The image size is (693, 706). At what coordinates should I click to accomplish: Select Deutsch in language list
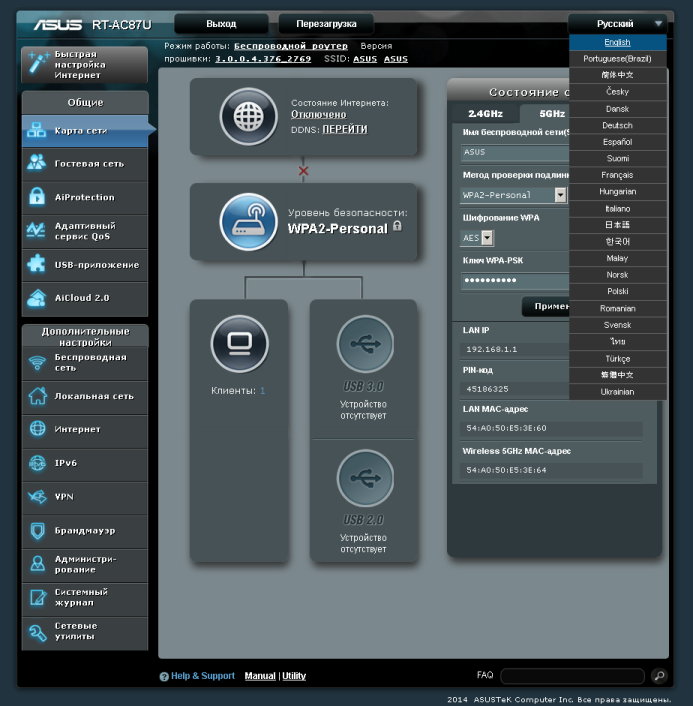(617, 126)
